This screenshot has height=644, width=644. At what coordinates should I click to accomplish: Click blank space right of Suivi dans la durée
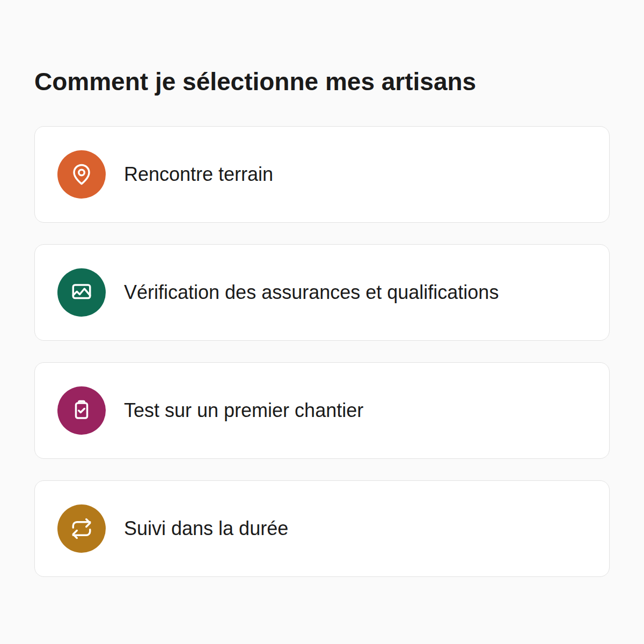pyautogui.click(x=448, y=529)
